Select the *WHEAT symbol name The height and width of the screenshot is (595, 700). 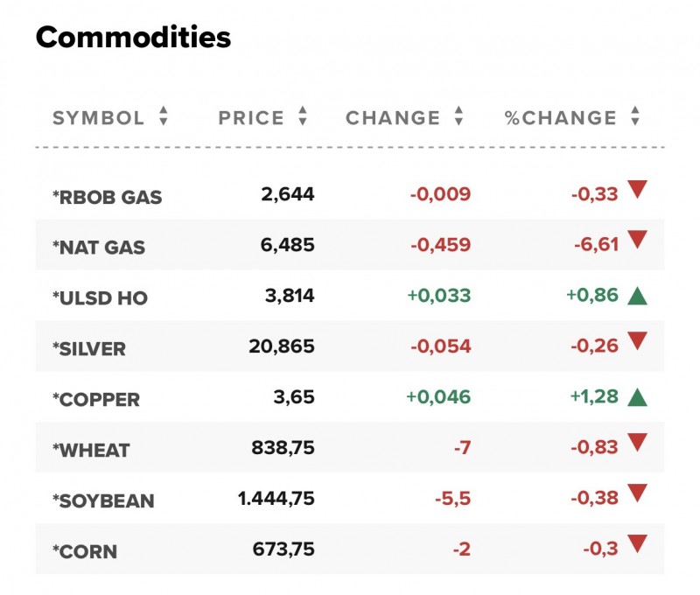91,451
